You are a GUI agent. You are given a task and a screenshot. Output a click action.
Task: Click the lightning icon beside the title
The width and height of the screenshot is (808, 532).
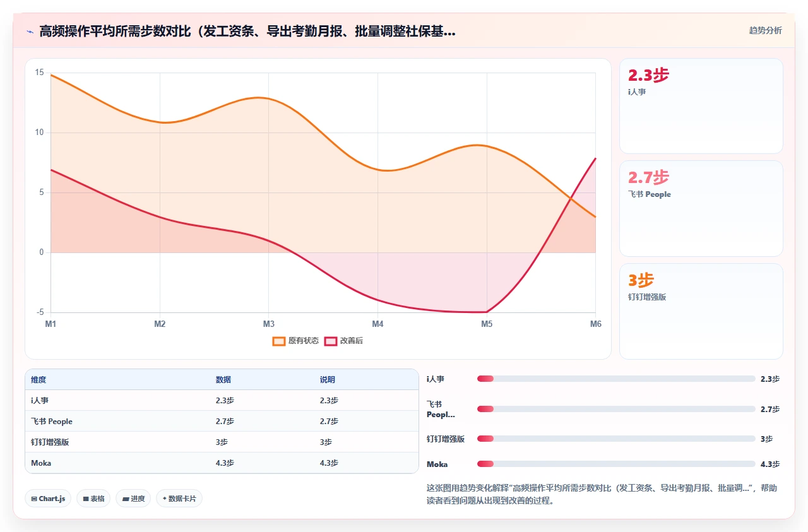click(30, 31)
